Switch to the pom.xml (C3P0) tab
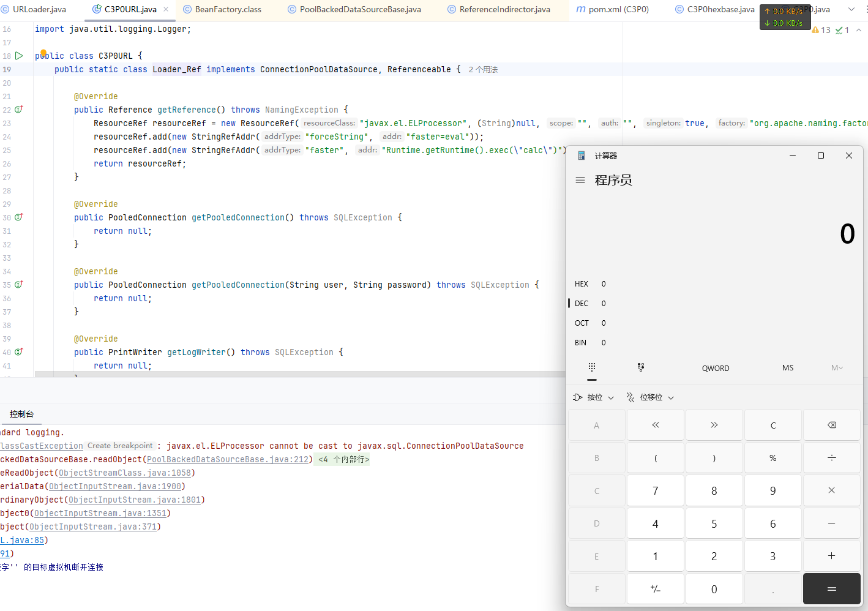The image size is (868, 611). pos(612,9)
